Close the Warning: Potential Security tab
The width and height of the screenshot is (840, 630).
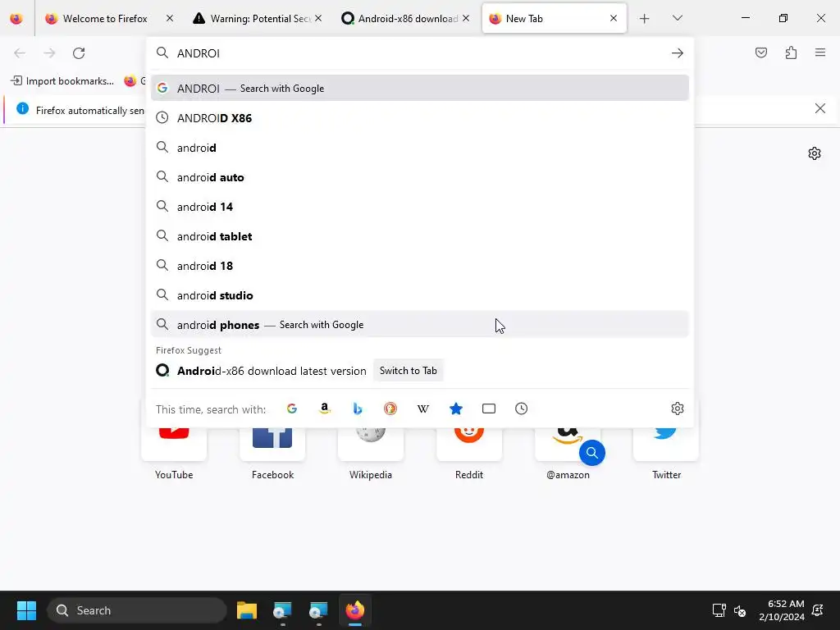pyautogui.click(x=318, y=18)
